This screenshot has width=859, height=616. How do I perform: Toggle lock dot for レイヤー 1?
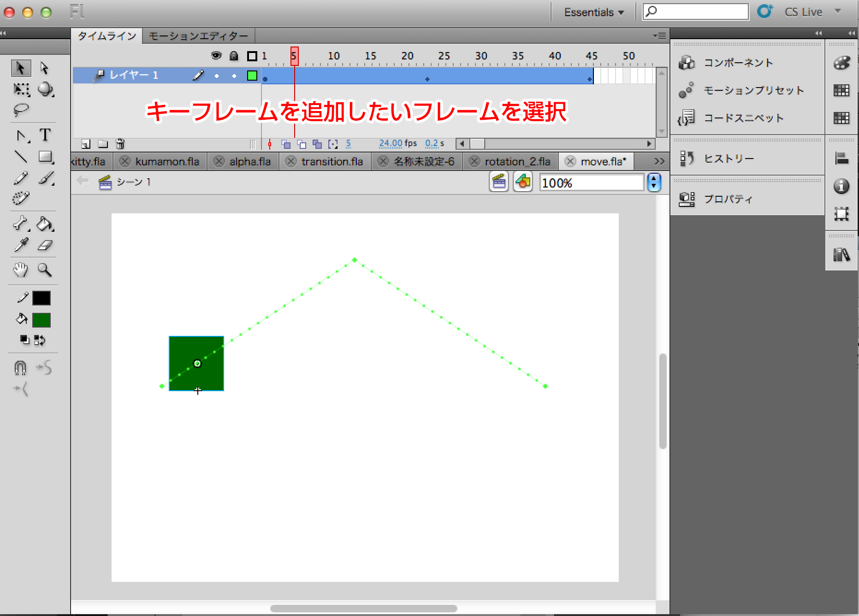(x=234, y=76)
